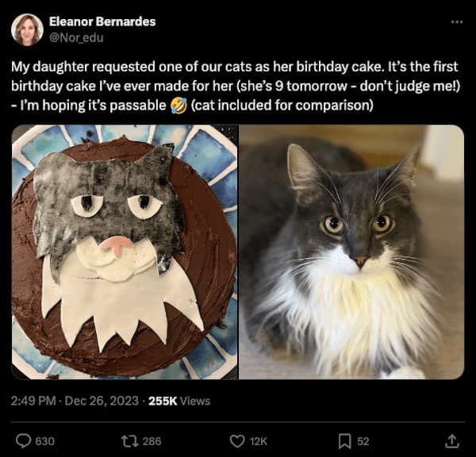This screenshot has height=457, width=476.
Task: View the 255K Views analytics
Action: pyautogui.click(x=179, y=401)
